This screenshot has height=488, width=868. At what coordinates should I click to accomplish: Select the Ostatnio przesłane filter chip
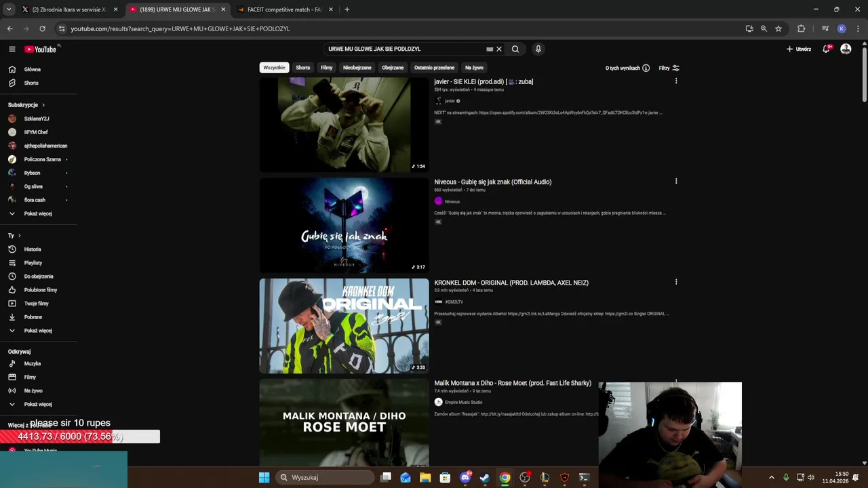click(435, 68)
